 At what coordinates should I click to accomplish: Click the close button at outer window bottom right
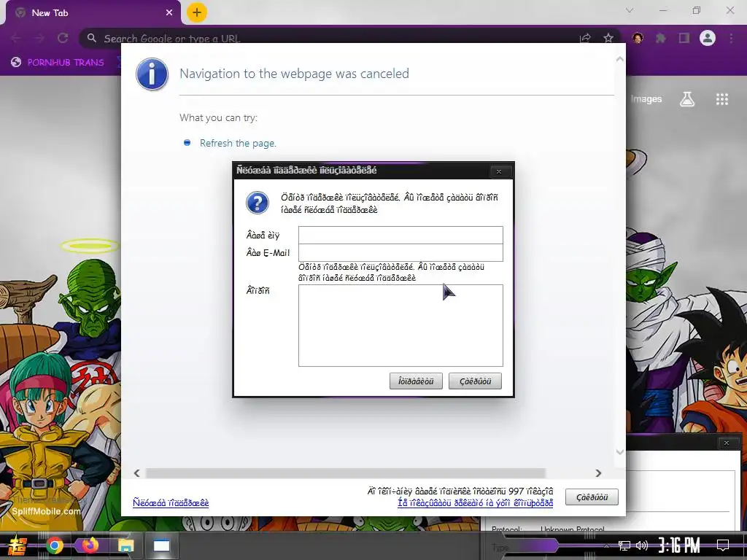[592, 497]
